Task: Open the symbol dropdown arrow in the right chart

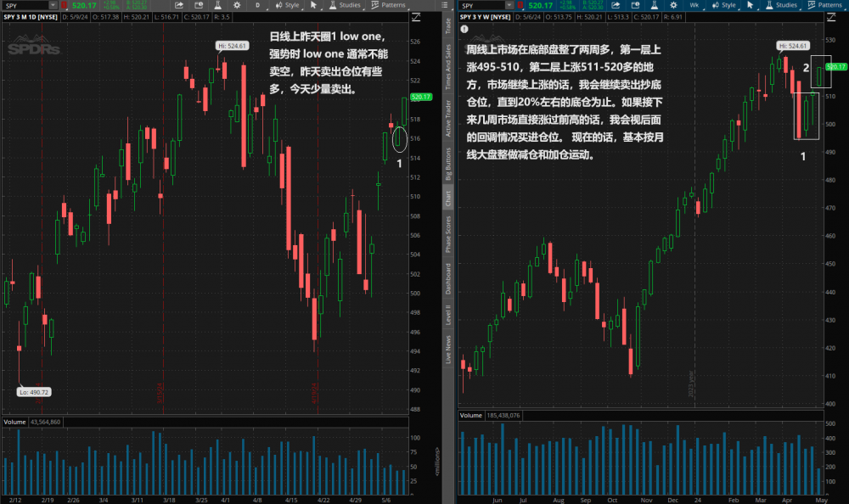Action: tap(509, 5)
